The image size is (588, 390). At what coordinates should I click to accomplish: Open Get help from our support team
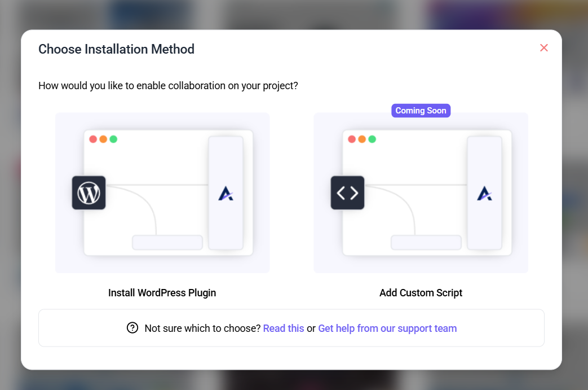(x=387, y=328)
